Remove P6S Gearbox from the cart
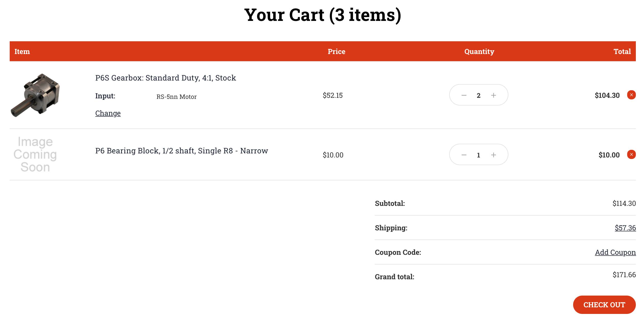Image resolution: width=644 pixels, height=318 pixels. point(631,95)
